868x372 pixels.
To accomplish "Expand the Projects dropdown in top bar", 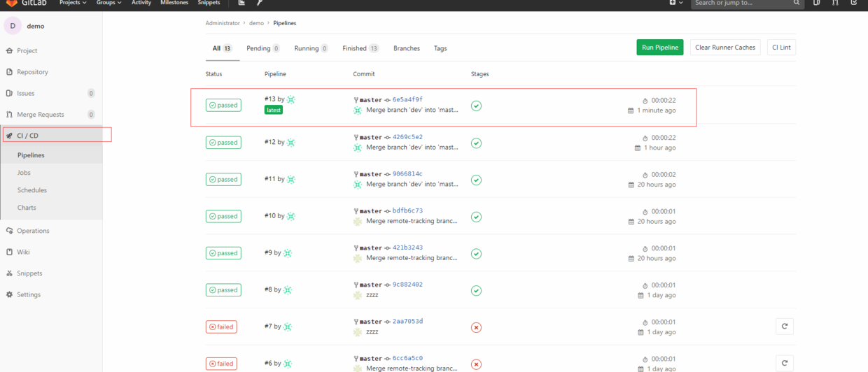I will coord(73,3).
